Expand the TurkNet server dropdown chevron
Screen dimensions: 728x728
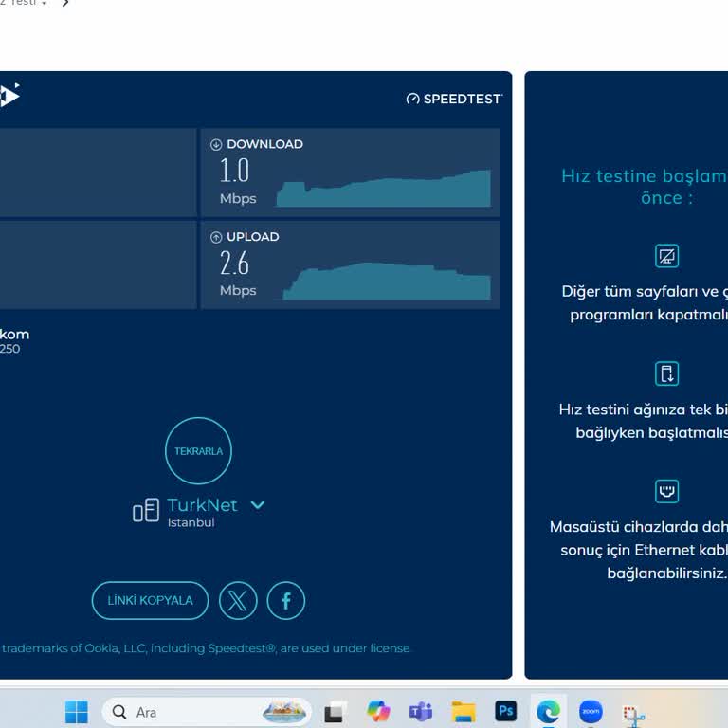pyautogui.click(x=257, y=505)
